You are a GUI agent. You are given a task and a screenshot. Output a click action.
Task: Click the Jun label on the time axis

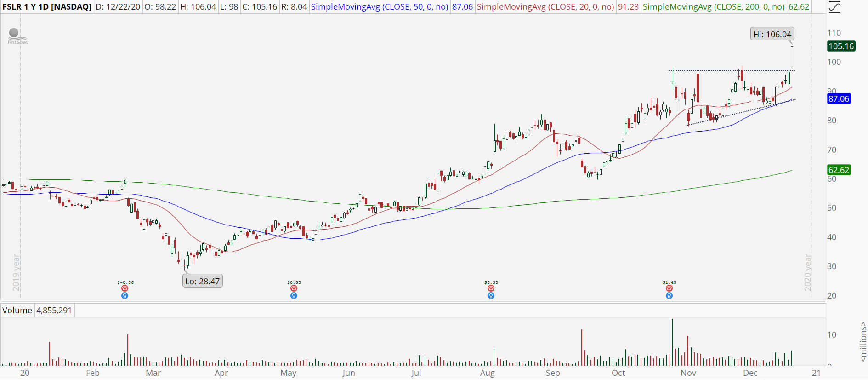pos(349,373)
